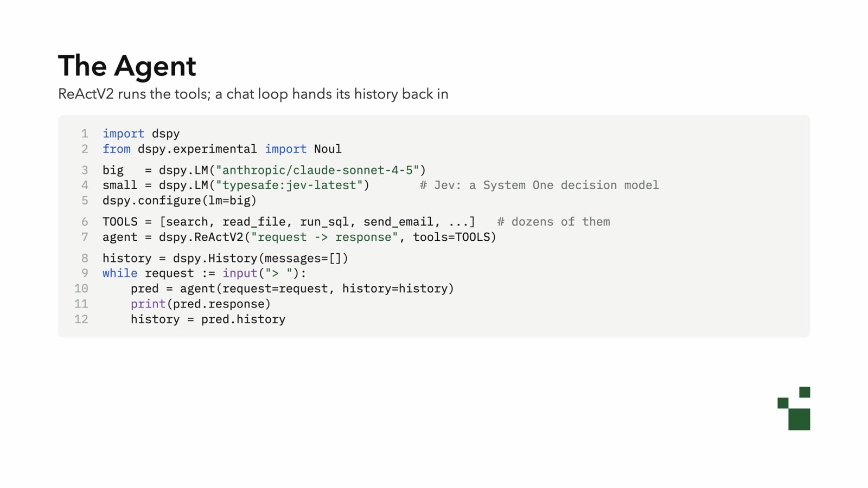Click line number 7 in the gutter

[85, 237]
